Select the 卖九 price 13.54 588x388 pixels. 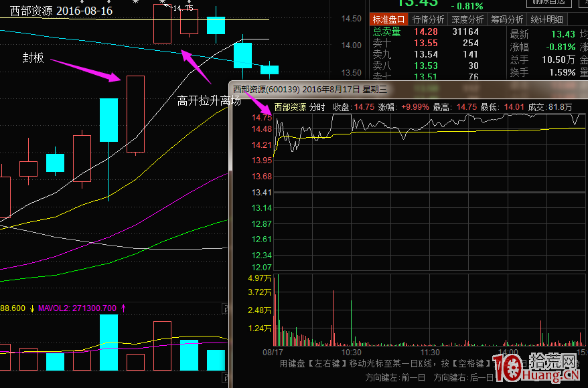pos(426,54)
